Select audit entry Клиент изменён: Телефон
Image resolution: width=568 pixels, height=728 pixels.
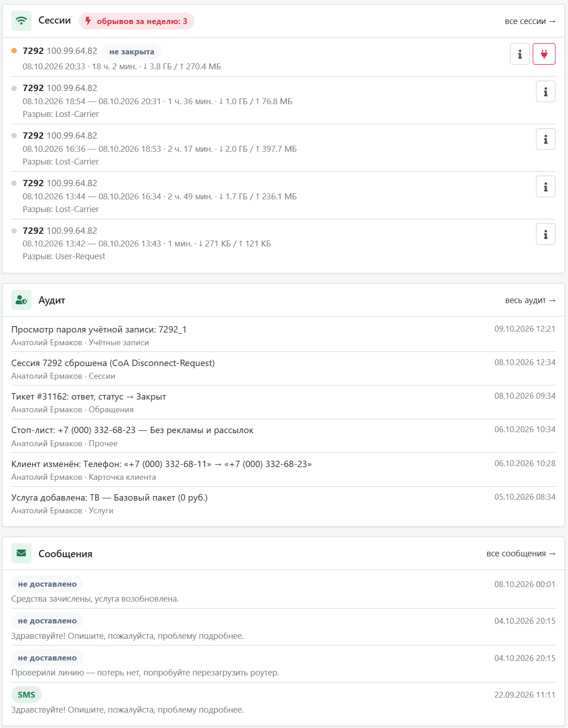click(x=283, y=470)
